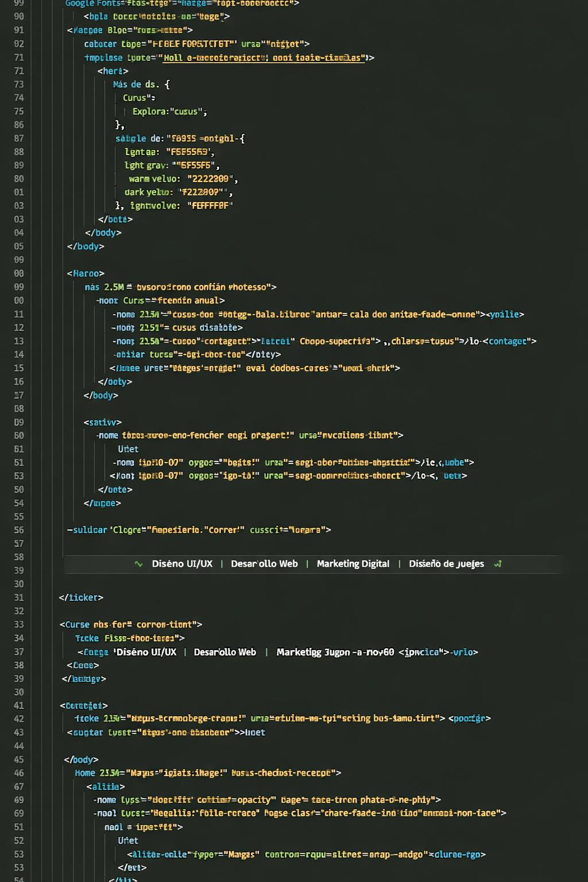Click the '<sativv>' tag line
Viewport: 588px width, 882px height.
(x=102, y=422)
